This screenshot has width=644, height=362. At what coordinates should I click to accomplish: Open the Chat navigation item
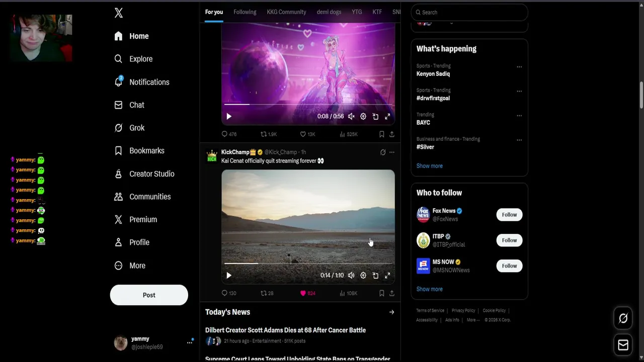[x=129, y=105]
